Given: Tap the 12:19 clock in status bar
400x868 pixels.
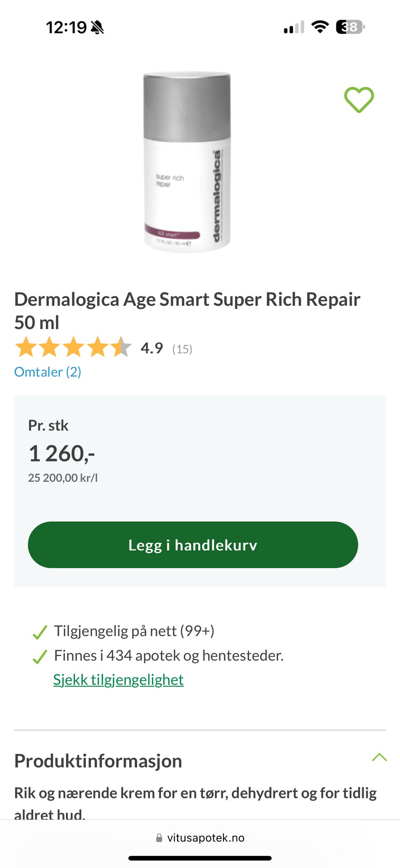Looking at the screenshot, I should (x=66, y=28).
